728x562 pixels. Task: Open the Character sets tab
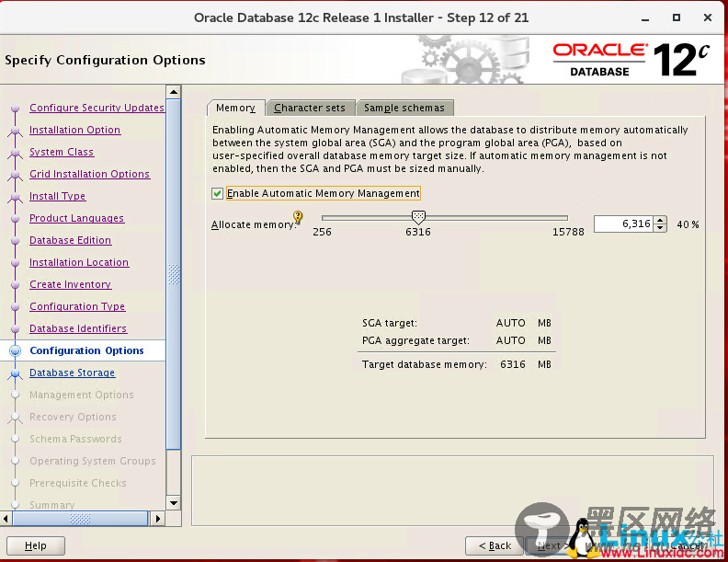tap(310, 108)
